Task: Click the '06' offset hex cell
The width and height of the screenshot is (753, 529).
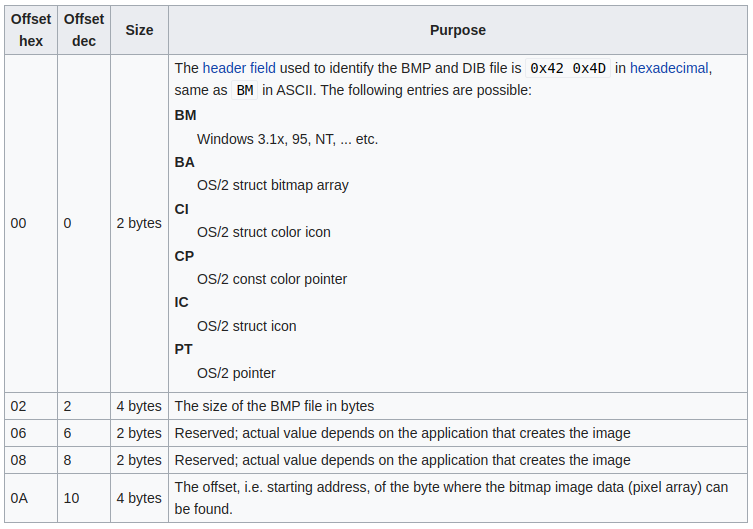Action: [19, 433]
